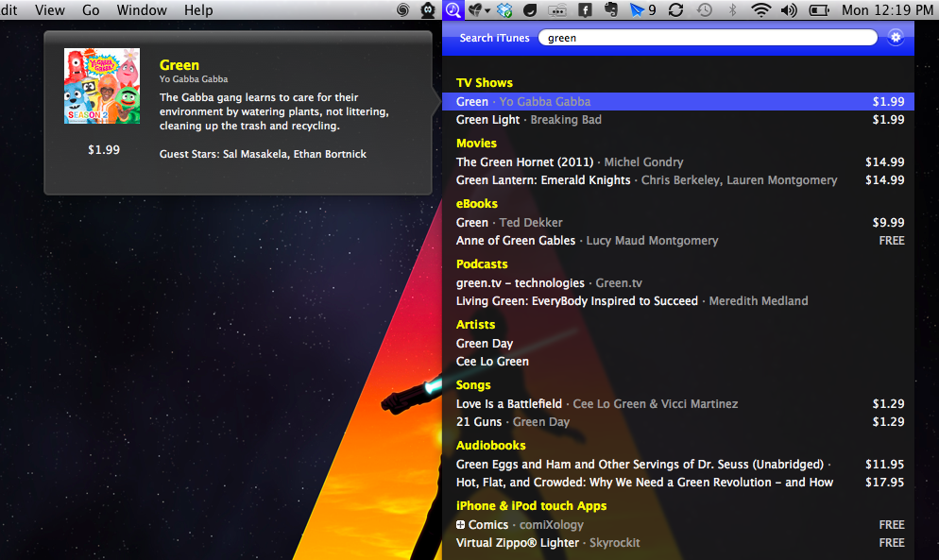
Task: Select the Green Light · Breaking Bad result
Action: pyautogui.click(x=678, y=119)
